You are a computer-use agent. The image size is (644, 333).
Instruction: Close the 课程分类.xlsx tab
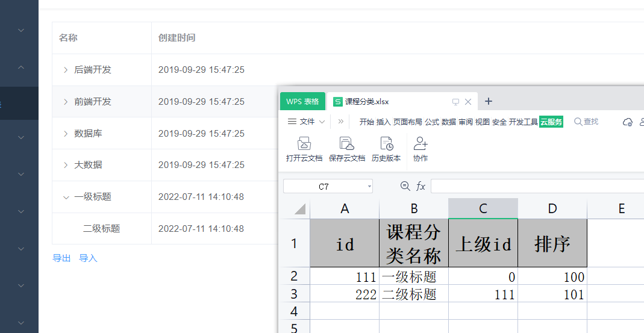pos(468,101)
